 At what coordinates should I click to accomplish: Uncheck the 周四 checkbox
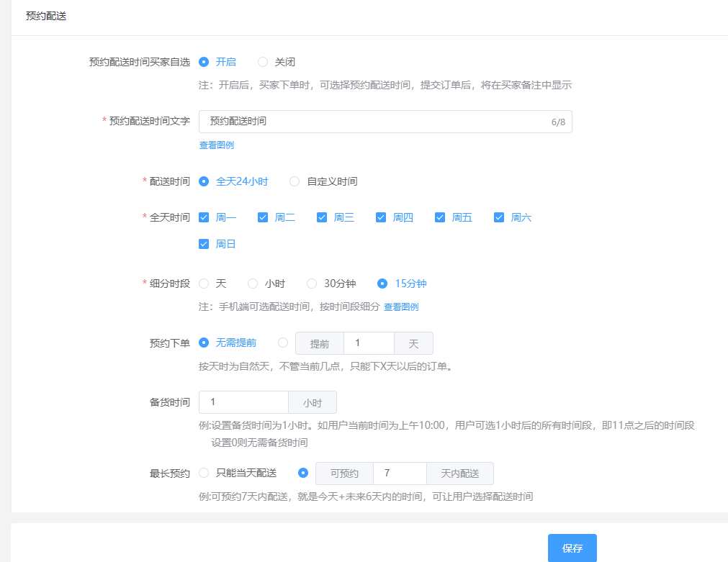click(x=381, y=217)
